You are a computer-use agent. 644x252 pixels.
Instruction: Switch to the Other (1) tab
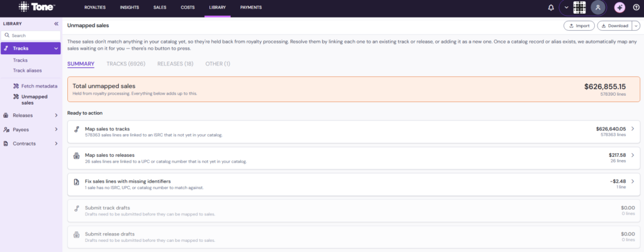pos(218,64)
